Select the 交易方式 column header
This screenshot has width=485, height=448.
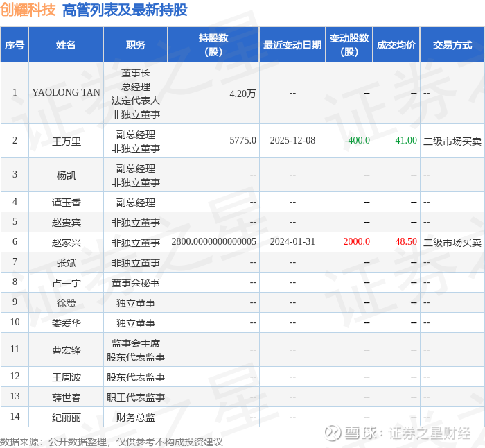(x=452, y=45)
